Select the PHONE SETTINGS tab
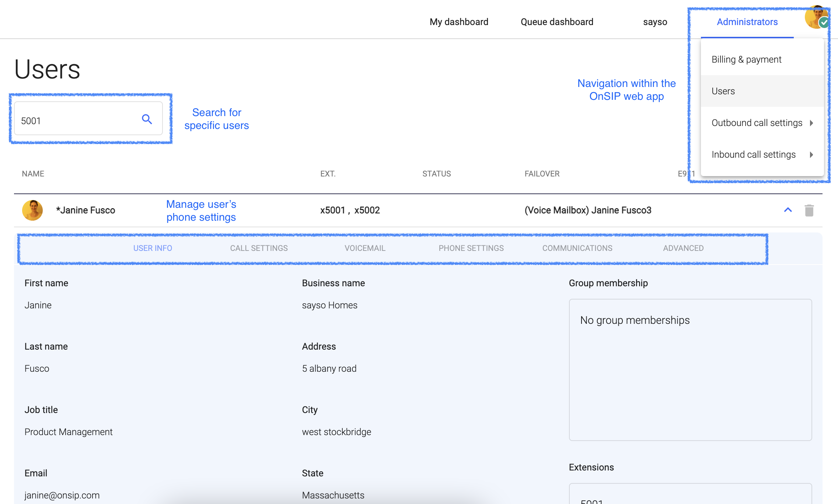838x504 pixels. click(471, 248)
